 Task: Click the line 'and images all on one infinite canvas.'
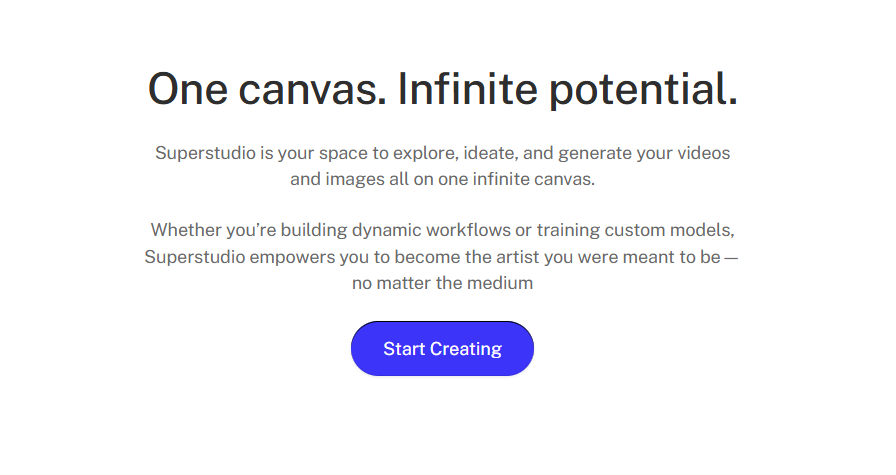coord(443,179)
